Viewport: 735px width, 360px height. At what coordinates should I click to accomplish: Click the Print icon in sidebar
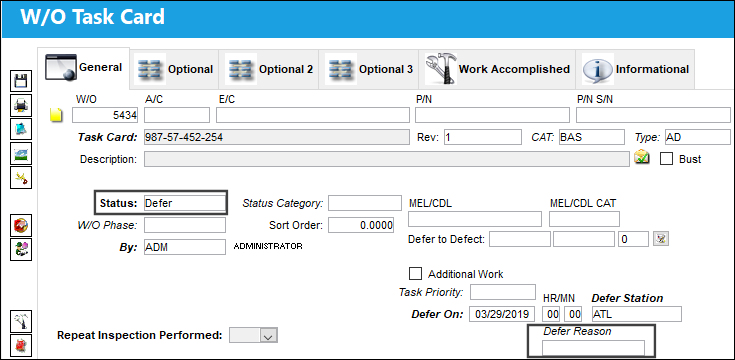pos(21,105)
